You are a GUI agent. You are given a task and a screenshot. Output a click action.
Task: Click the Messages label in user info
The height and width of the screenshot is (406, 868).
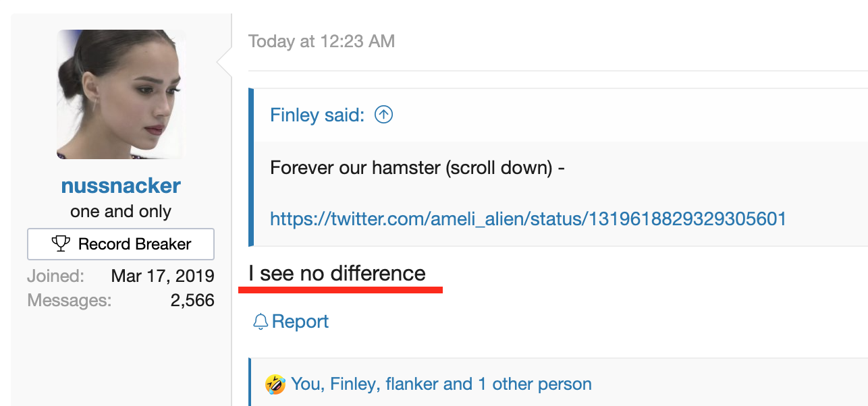click(70, 300)
